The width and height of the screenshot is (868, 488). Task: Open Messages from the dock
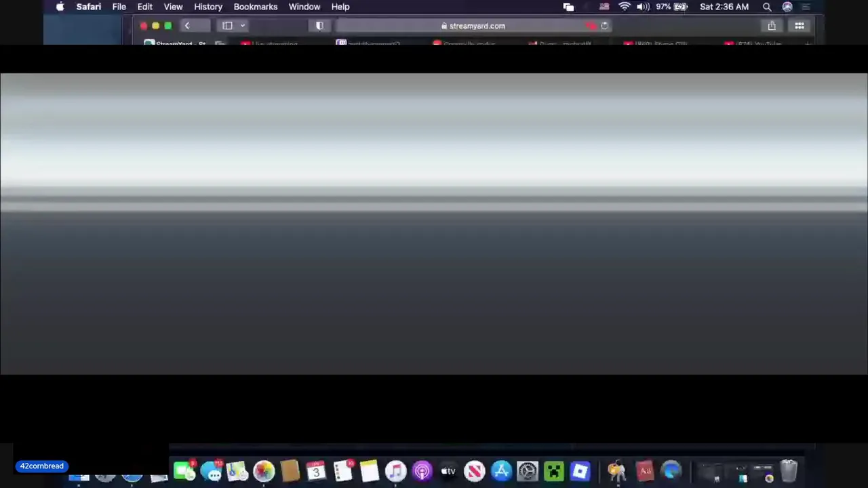pyautogui.click(x=212, y=471)
